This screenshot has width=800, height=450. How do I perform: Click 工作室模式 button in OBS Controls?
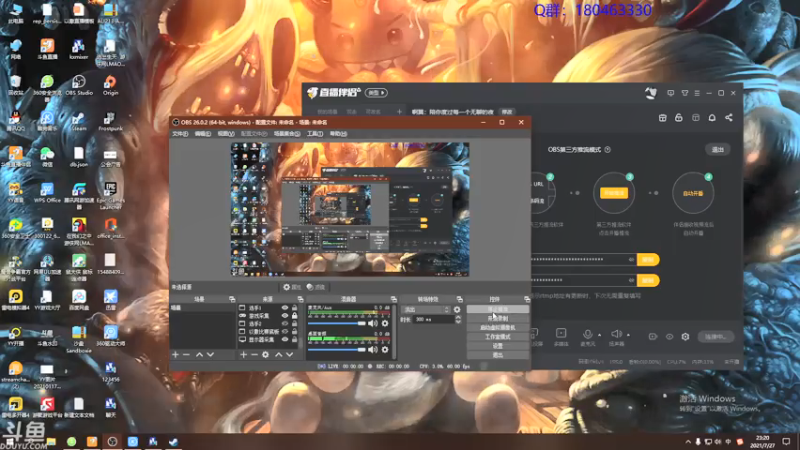[497, 337]
